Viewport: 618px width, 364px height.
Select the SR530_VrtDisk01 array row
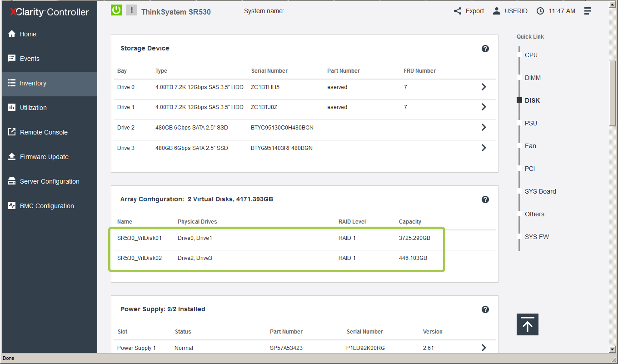coord(140,238)
